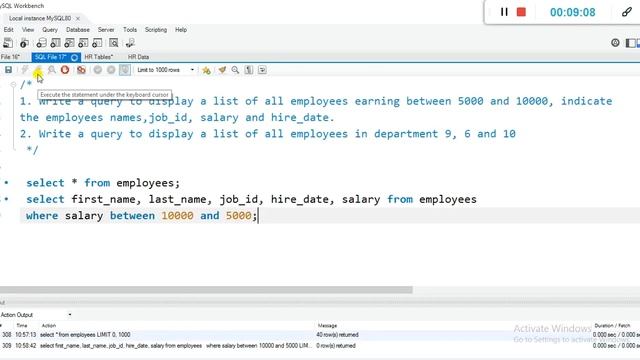Click output row 308 select from employees
Image resolution: width=640 pixels, height=360 pixels.
(x=320, y=335)
